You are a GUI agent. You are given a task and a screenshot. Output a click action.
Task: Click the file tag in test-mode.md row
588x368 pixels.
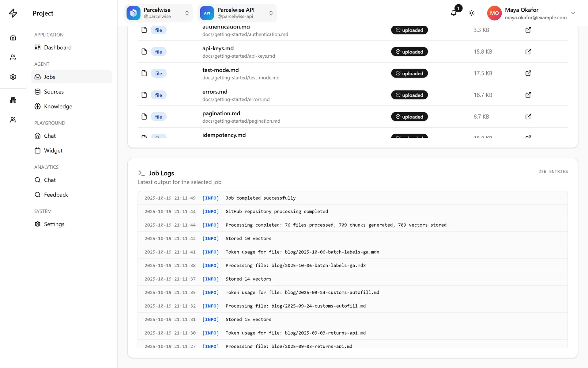(158, 73)
